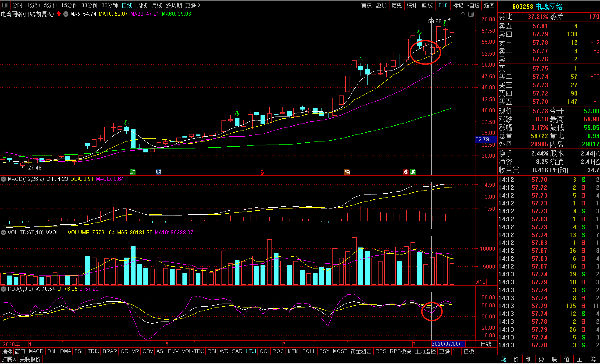Switch to 周线 weekly period

[x=142, y=5]
